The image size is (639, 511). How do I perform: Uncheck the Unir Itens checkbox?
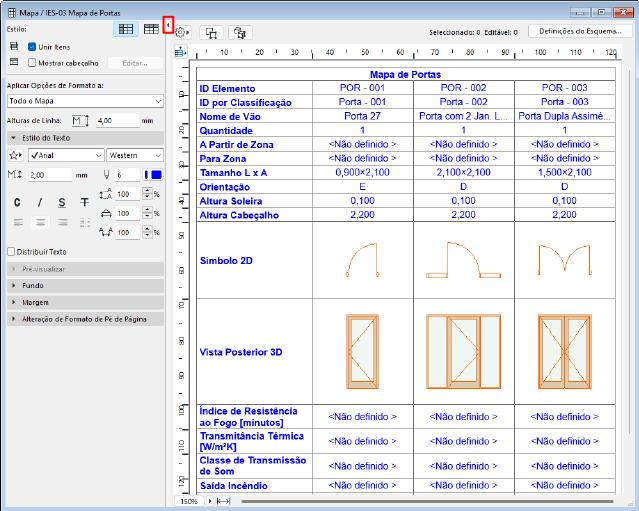[x=32, y=47]
